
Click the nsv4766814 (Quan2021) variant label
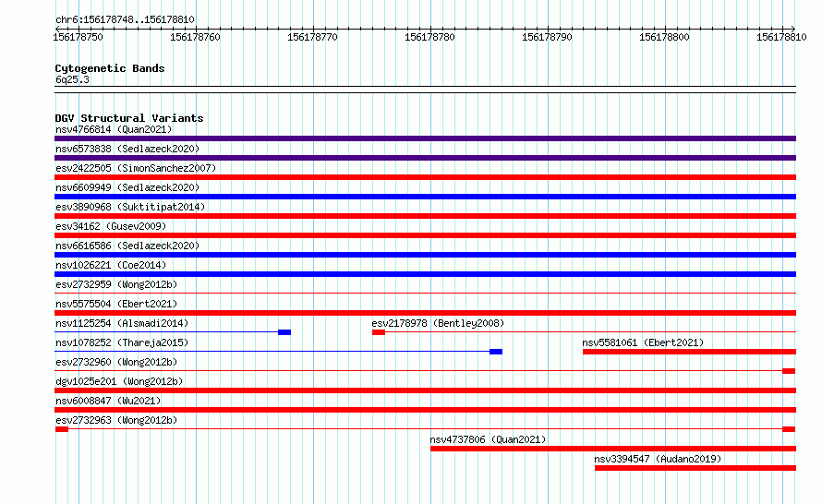click(x=114, y=129)
